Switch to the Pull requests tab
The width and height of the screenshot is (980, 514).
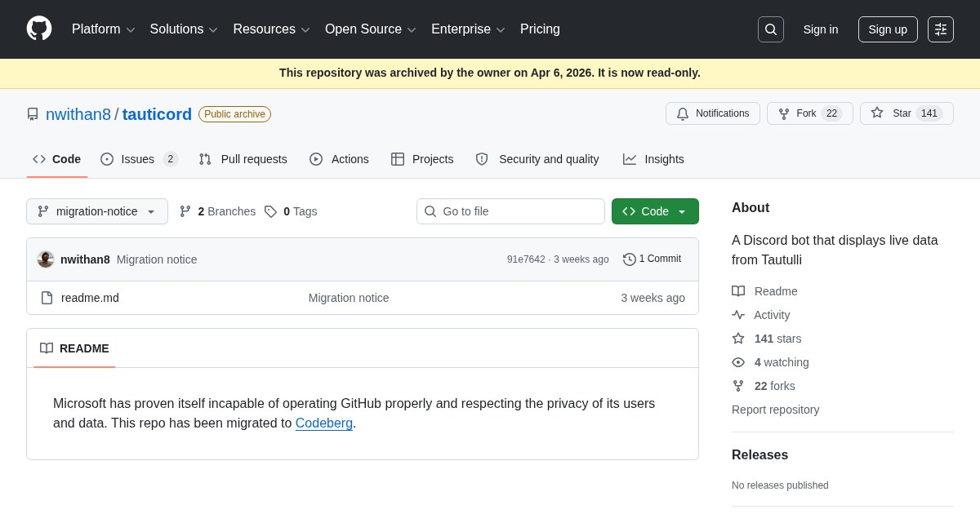pos(243,159)
